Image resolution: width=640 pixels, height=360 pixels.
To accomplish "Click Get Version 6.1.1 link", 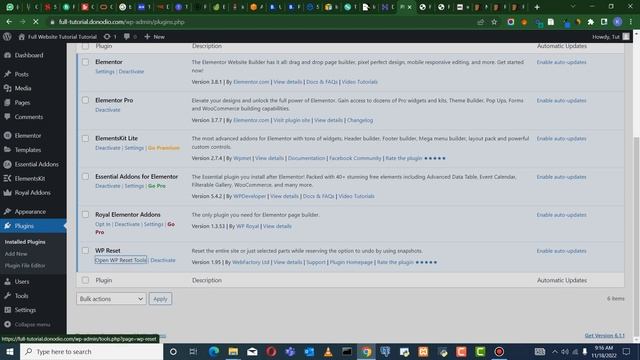I will point(604,336).
